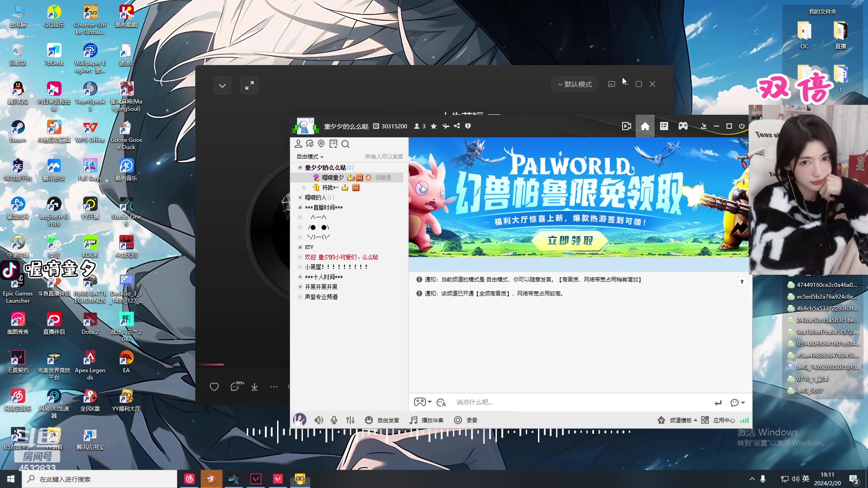
Task: Open NetEase Cloud Music on taskbar
Action: (x=189, y=479)
